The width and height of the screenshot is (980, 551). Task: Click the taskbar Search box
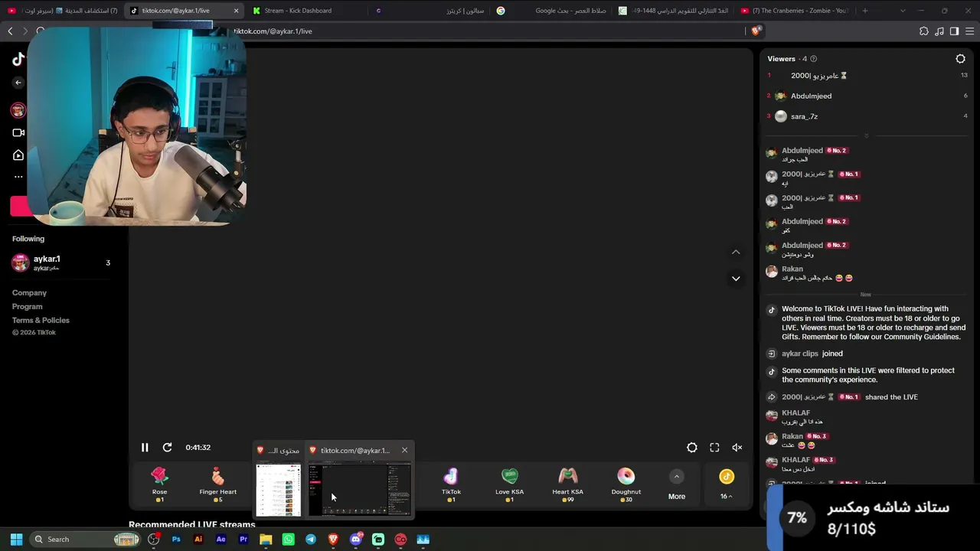84,540
